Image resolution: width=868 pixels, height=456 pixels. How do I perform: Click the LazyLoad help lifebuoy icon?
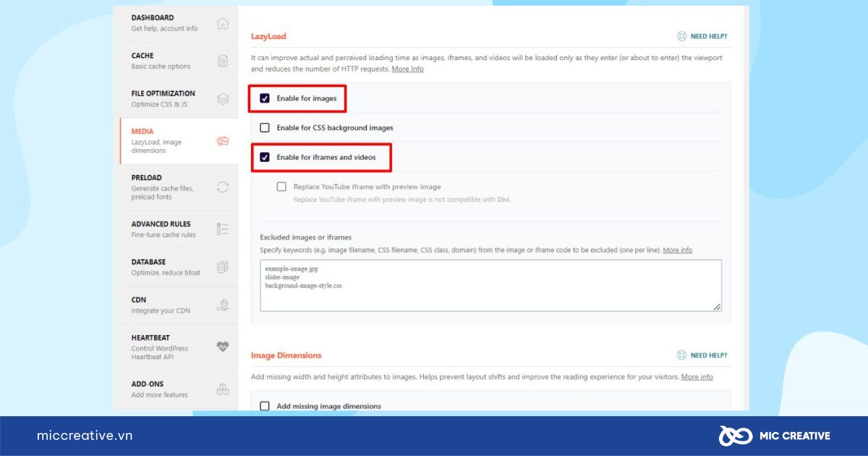tap(681, 36)
